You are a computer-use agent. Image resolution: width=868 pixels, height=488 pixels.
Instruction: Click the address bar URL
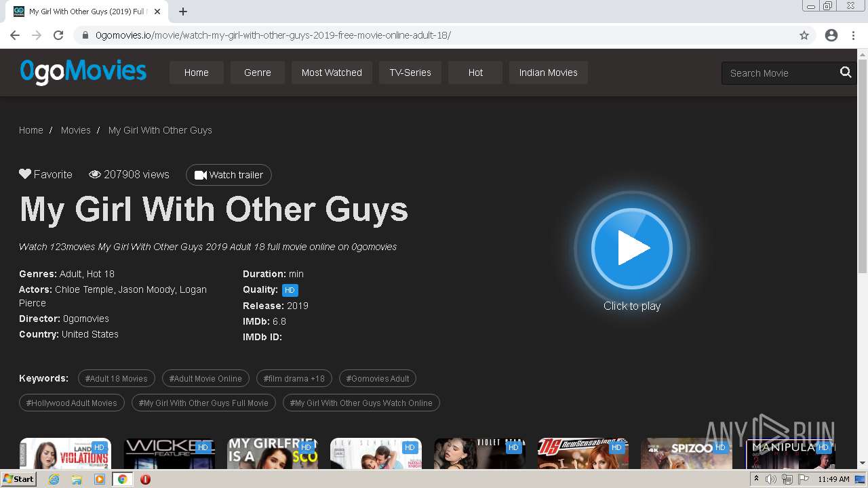[x=273, y=35]
